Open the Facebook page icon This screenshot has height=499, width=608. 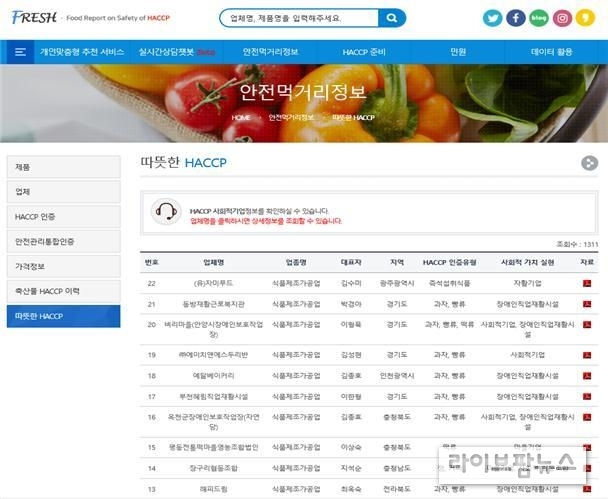pyautogui.click(x=516, y=18)
